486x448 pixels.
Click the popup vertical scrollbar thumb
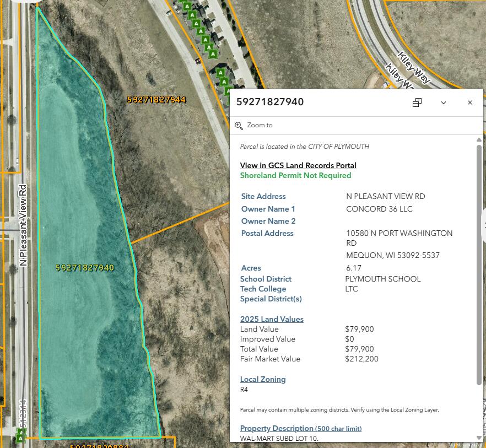click(x=479, y=265)
